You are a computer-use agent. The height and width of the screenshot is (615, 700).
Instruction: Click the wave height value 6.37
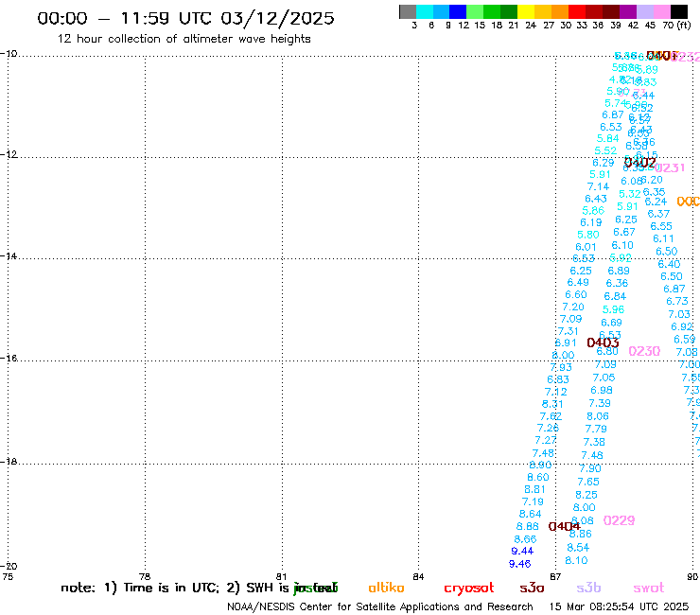tap(658, 214)
